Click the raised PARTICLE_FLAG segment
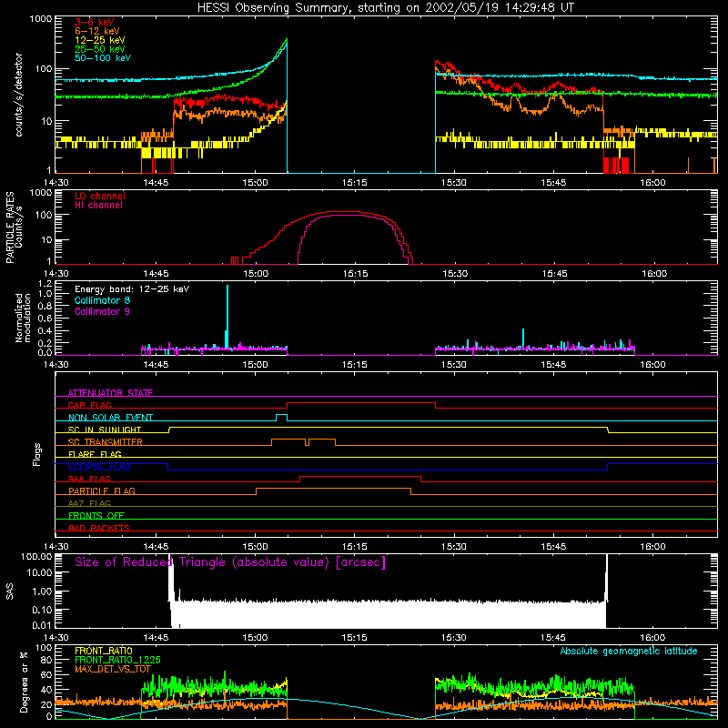The image size is (728, 728). 333,490
